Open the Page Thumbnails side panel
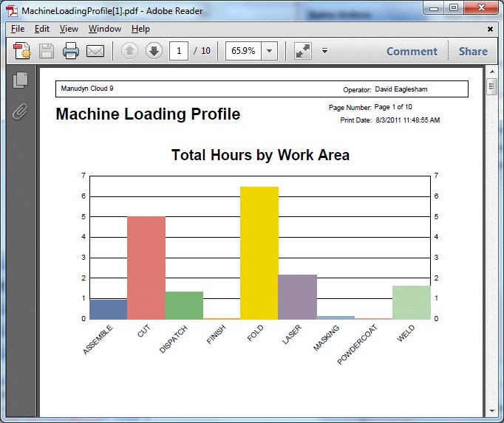 point(21,80)
